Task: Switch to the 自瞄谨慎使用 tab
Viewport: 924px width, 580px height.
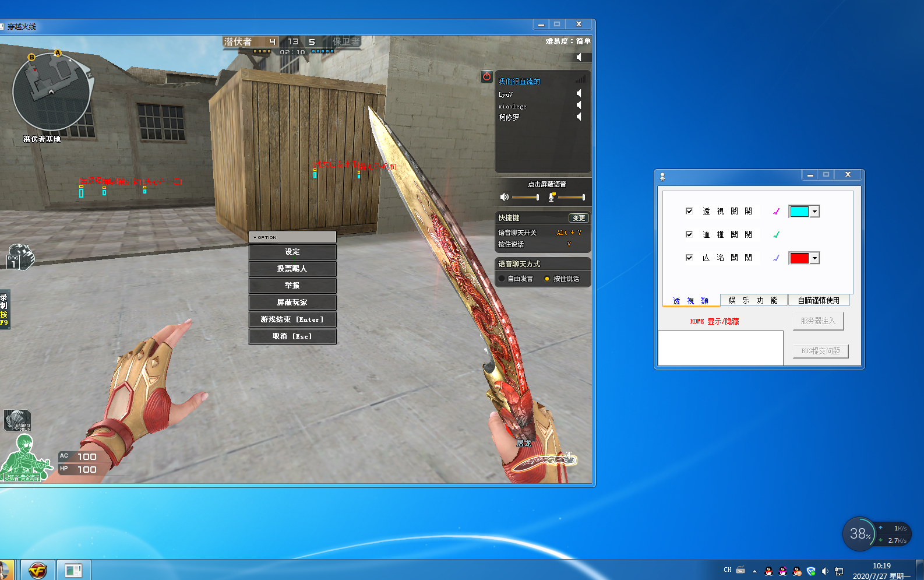Action: [x=819, y=300]
